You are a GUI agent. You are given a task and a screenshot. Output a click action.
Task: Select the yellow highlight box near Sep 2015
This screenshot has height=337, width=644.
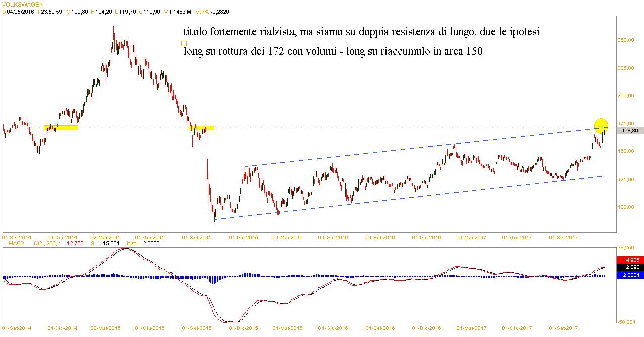pos(202,128)
